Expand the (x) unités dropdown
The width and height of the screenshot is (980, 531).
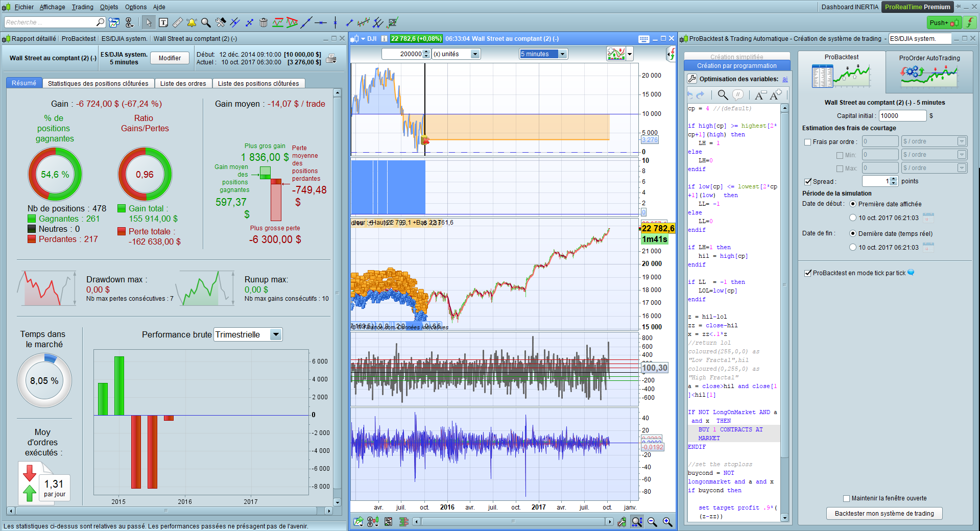pyautogui.click(x=475, y=54)
